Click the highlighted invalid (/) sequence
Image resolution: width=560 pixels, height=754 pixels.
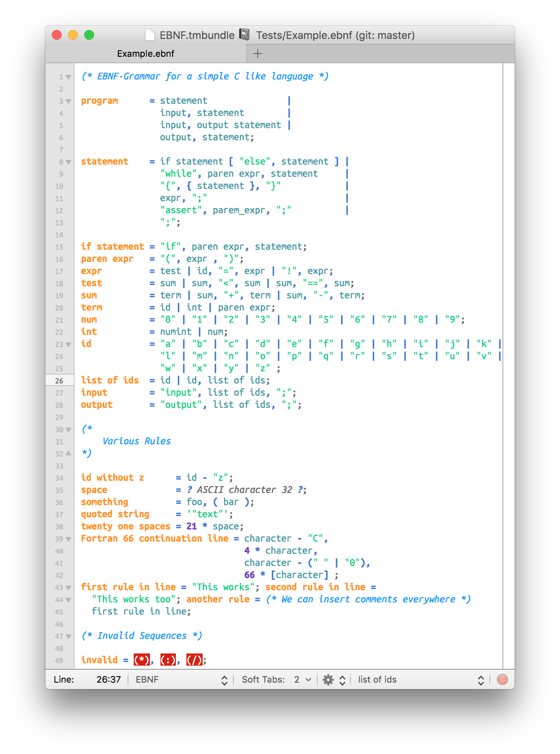[x=194, y=660]
